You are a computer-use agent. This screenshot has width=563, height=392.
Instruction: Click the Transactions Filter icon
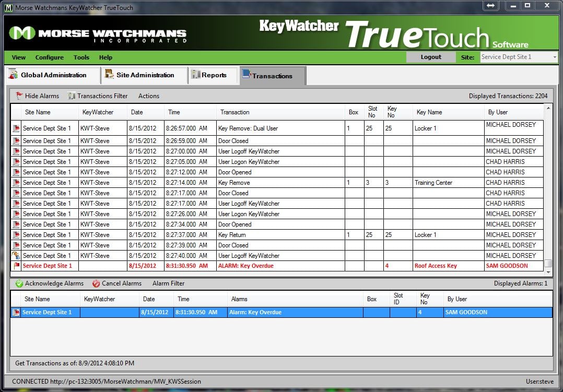72,96
